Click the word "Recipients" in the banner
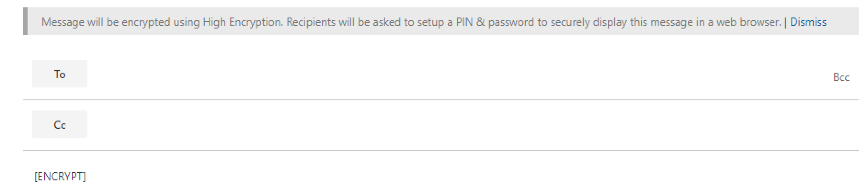The image size is (868, 196). coord(311,22)
